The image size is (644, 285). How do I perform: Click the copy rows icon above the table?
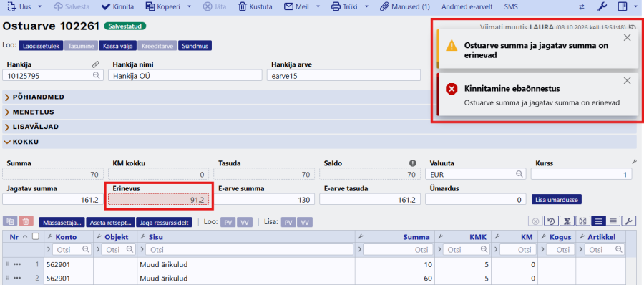(10, 222)
